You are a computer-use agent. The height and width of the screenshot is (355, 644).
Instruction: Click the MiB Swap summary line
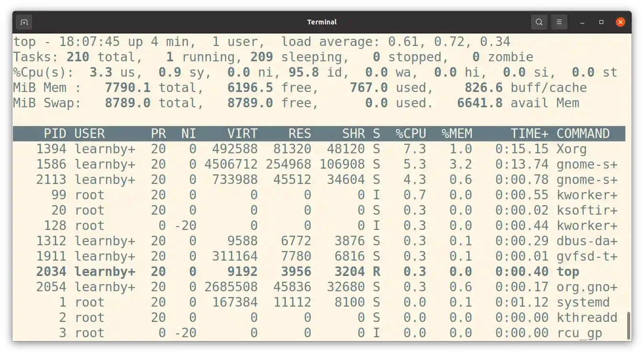[x=144, y=103]
